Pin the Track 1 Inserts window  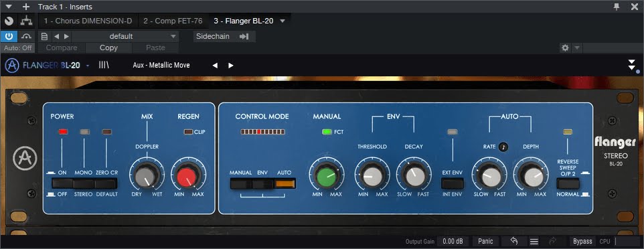click(x=617, y=7)
